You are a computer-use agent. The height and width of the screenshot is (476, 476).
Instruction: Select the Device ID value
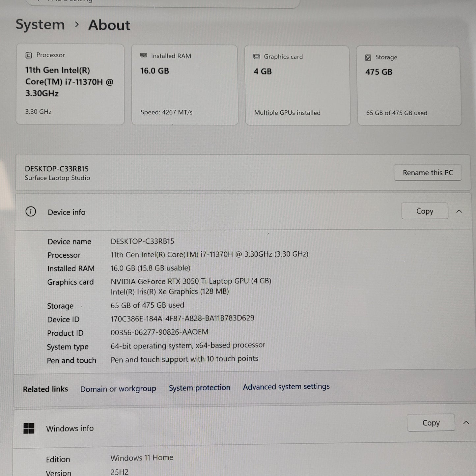tap(182, 318)
